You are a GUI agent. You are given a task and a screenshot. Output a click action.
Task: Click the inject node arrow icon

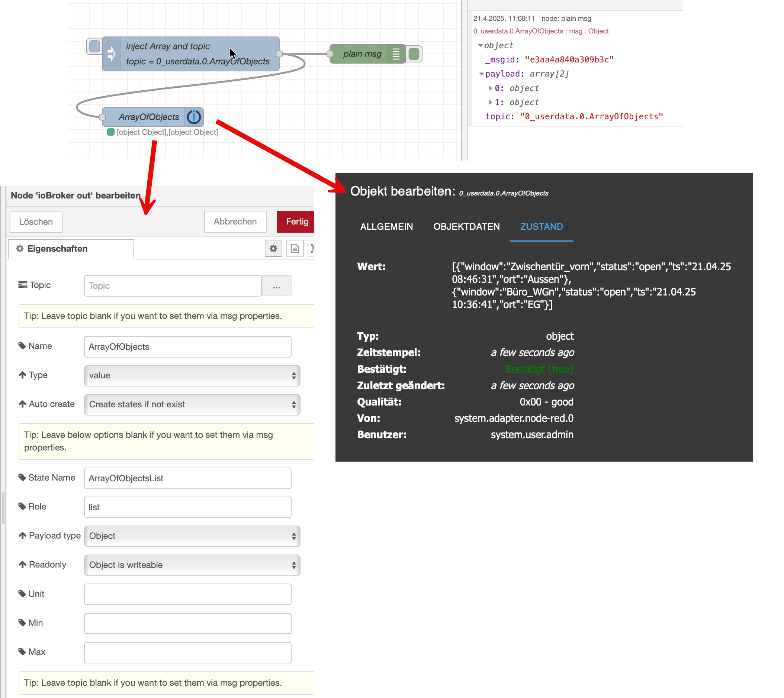pyautogui.click(x=112, y=54)
